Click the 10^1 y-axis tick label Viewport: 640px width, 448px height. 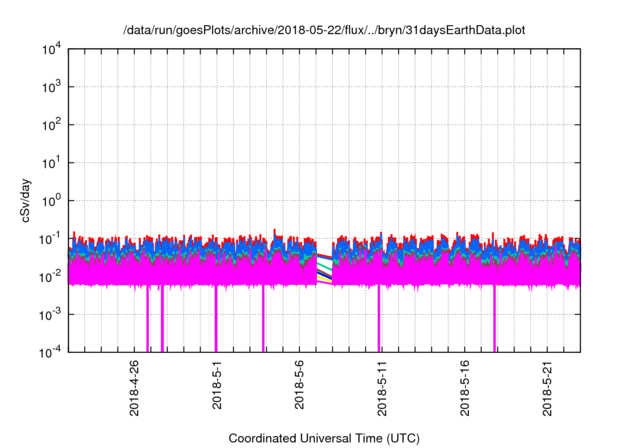point(51,163)
